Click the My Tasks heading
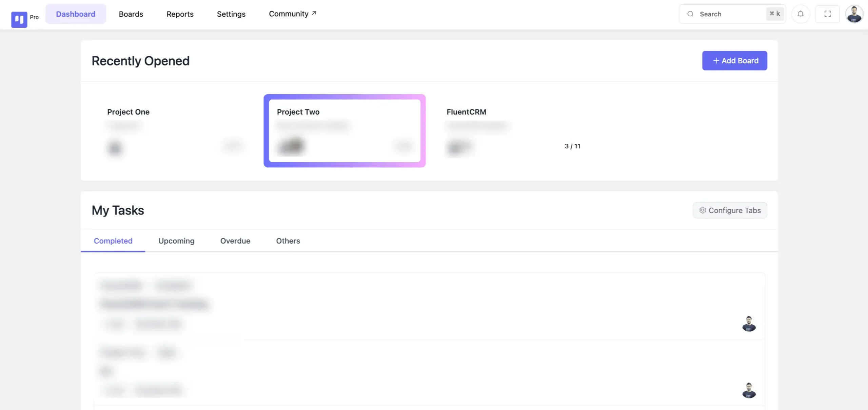The image size is (868, 410). (x=118, y=210)
